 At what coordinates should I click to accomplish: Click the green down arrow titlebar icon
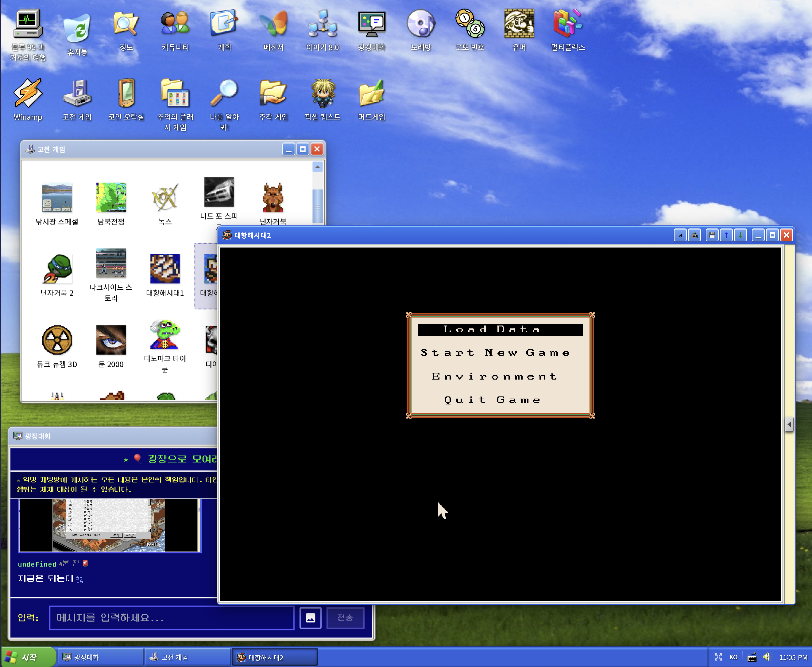tap(740, 235)
